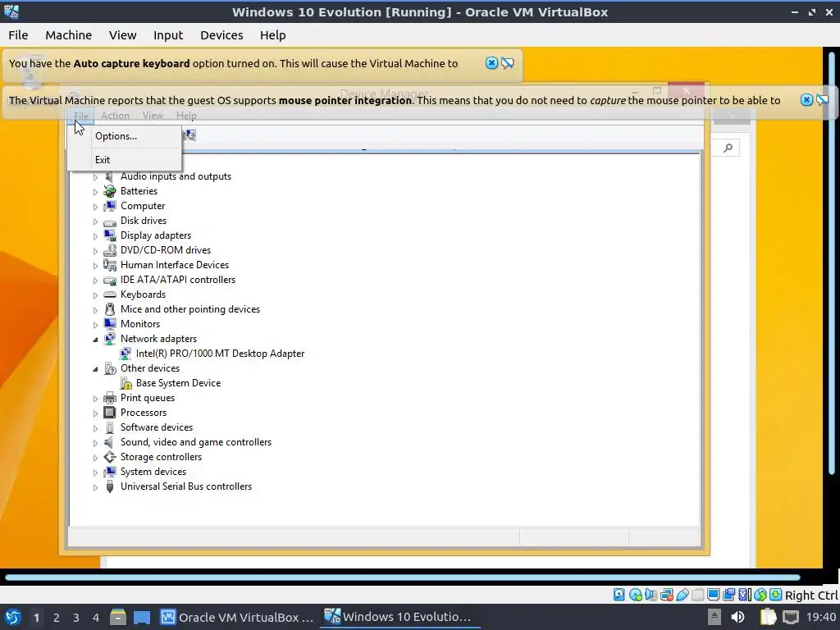Open the Action menu in Device Manager
This screenshot has width=840, height=630.
(x=115, y=116)
